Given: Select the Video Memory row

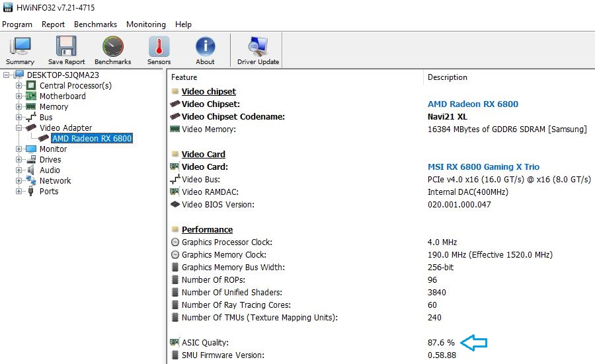Looking at the screenshot, I should [381, 129].
